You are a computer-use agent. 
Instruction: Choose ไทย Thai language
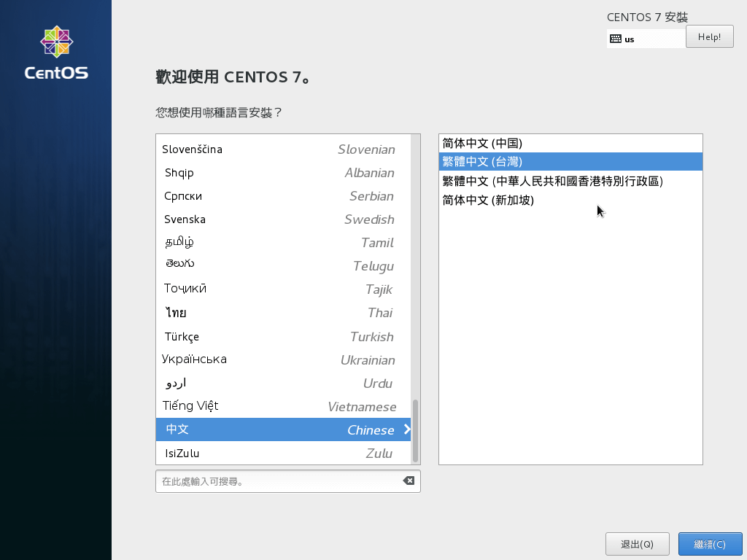point(241,313)
